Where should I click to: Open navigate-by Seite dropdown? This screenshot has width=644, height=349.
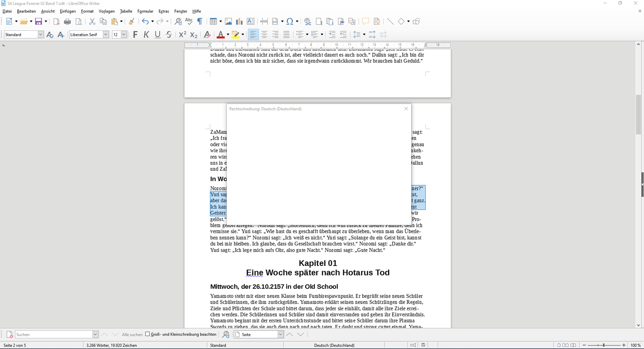(x=280, y=335)
